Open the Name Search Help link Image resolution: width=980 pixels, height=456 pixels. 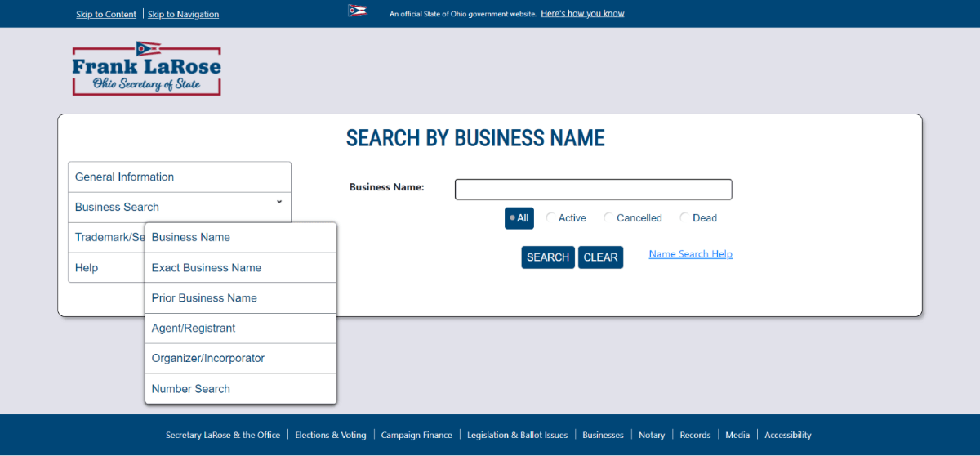[691, 254]
